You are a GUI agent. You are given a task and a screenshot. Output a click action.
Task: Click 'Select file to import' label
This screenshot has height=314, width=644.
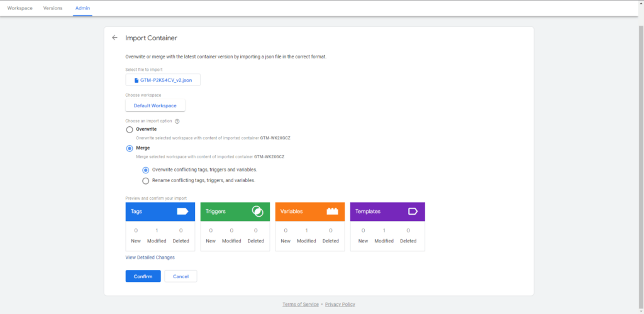coord(144,70)
